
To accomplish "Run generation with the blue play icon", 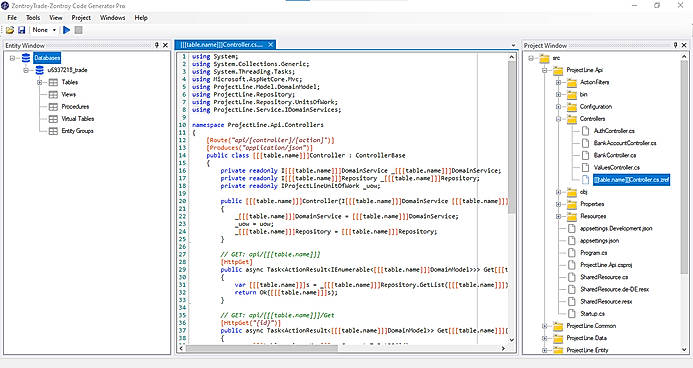I will [x=66, y=30].
